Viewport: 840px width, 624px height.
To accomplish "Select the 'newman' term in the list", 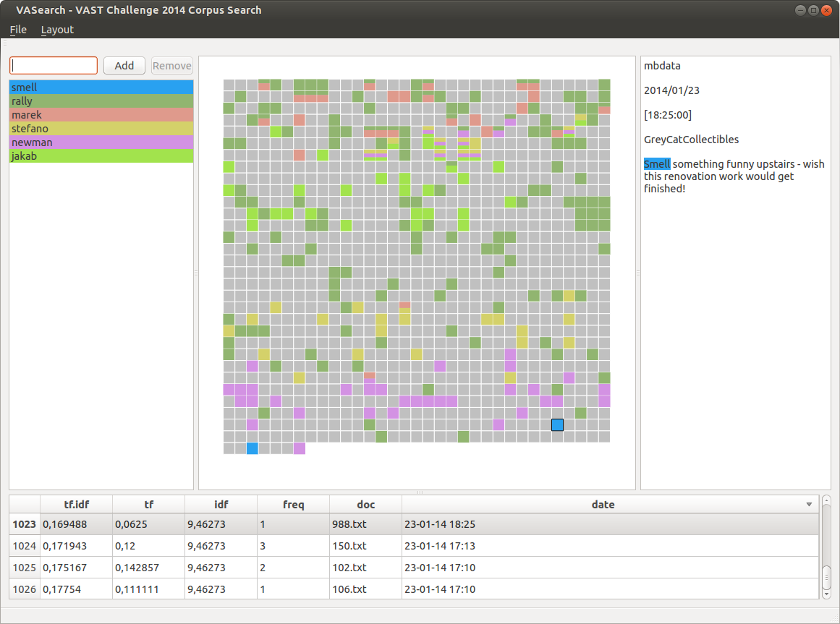I will click(101, 142).
